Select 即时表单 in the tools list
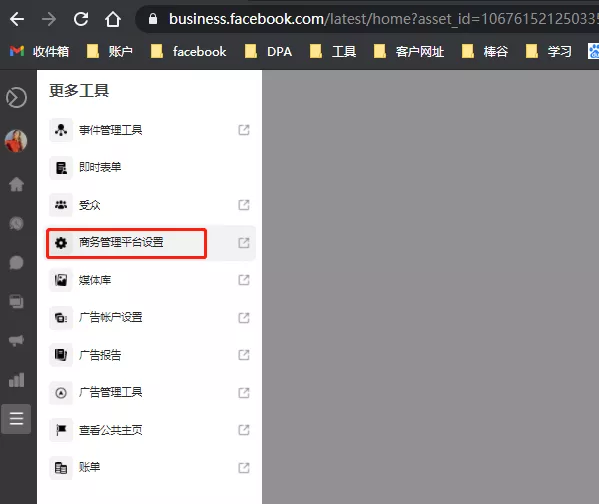The image size is (599, 504). (x=151, y=167)
